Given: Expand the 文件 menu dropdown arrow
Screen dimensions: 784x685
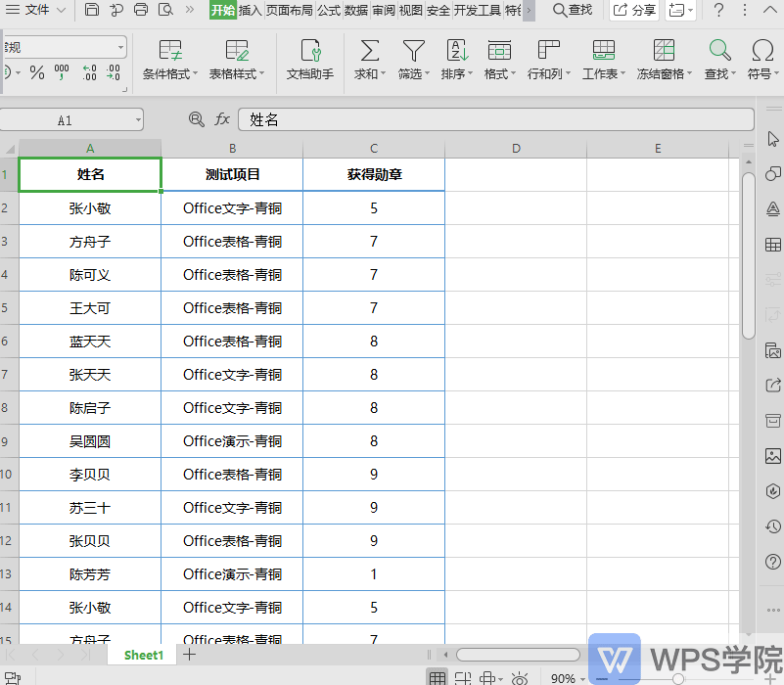Looking at the screenshot, I should 61,10.
